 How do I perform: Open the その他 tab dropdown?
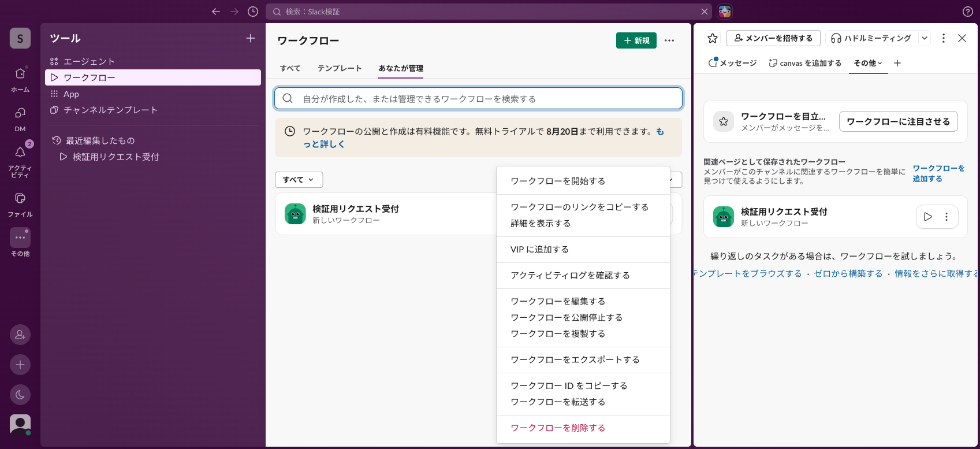868,63
